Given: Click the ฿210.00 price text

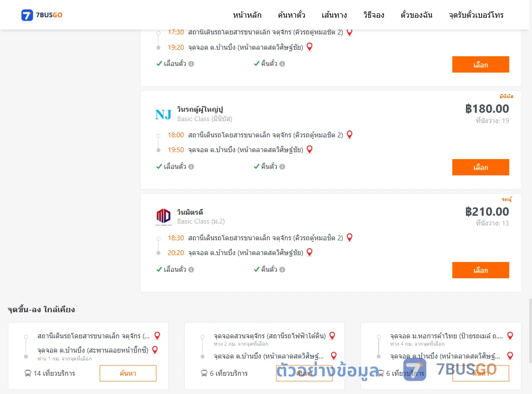Looking at the screenshot, I should point(487,211).
